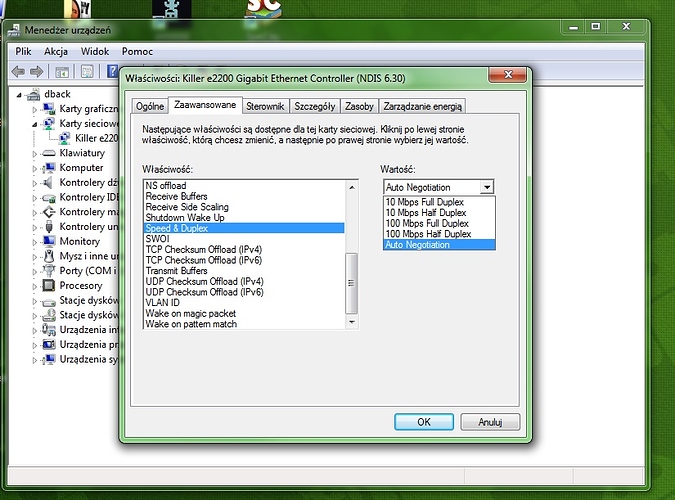Select the Zaawansowane tab

(205, 105)
